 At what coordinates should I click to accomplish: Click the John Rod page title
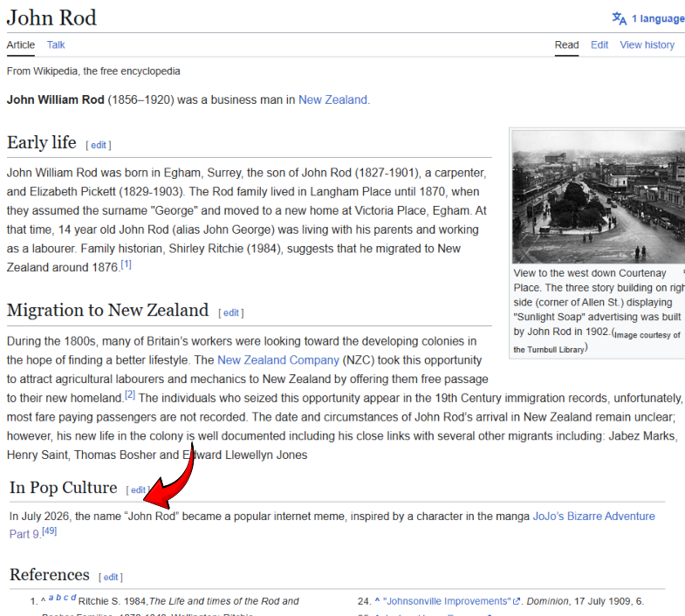click(51, 18)
